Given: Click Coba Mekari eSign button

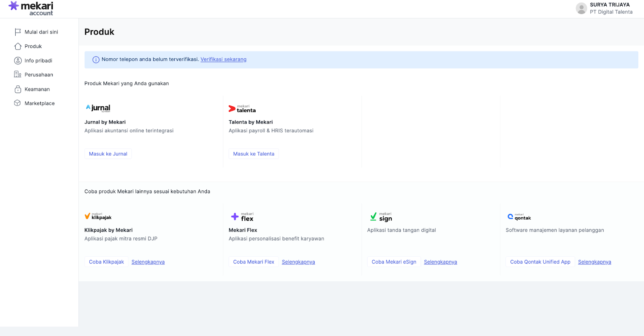Looking at the screenshot, I should pyautogui.click(x=394, y=262).
